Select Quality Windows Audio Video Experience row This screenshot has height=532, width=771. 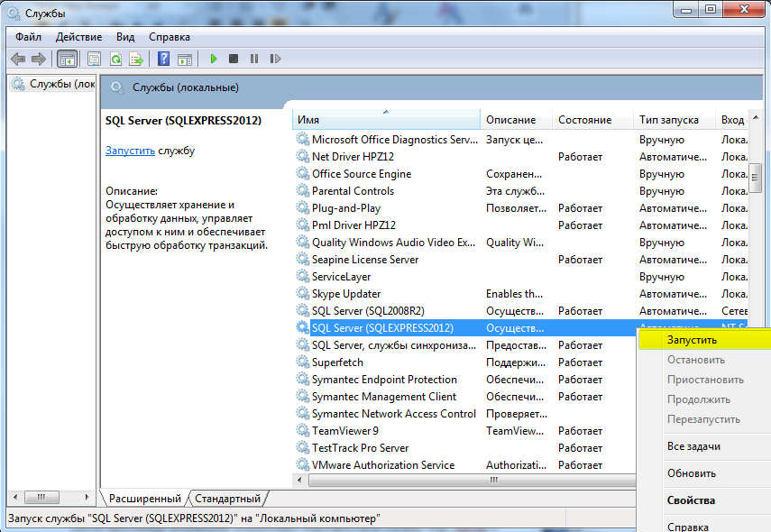(x=520, y=243)
